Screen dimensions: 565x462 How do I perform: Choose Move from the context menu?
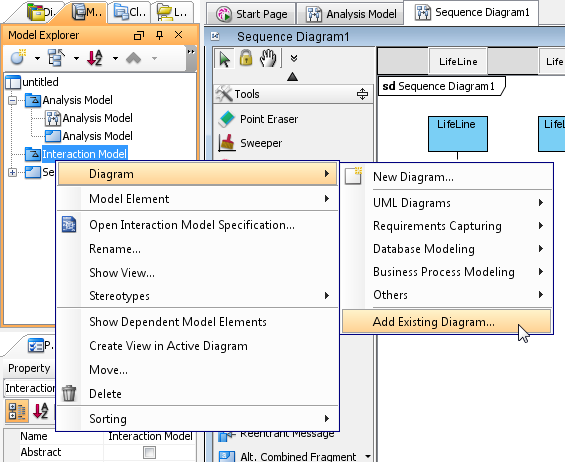pyautogui.click(x=197, y=370)
